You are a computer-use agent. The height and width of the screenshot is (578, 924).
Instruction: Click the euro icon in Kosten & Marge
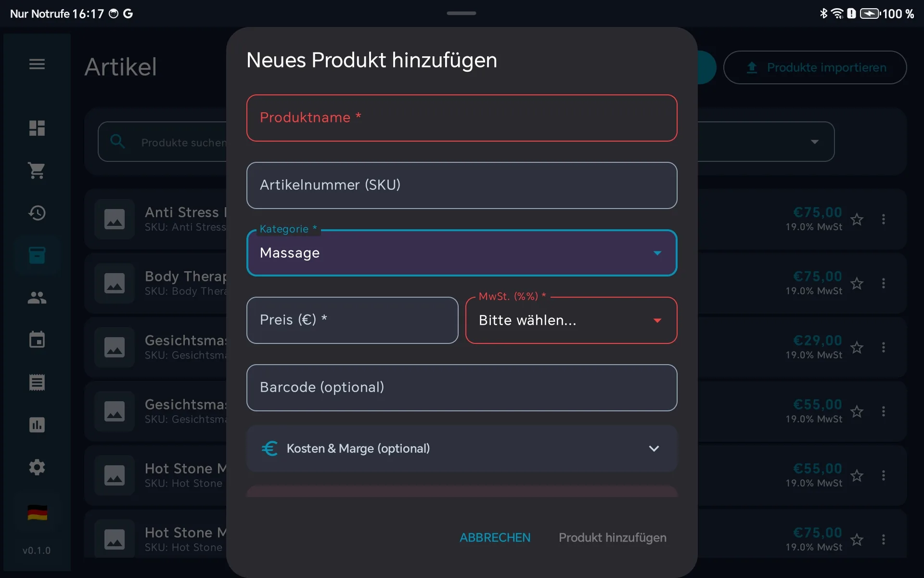coord(270,448)
